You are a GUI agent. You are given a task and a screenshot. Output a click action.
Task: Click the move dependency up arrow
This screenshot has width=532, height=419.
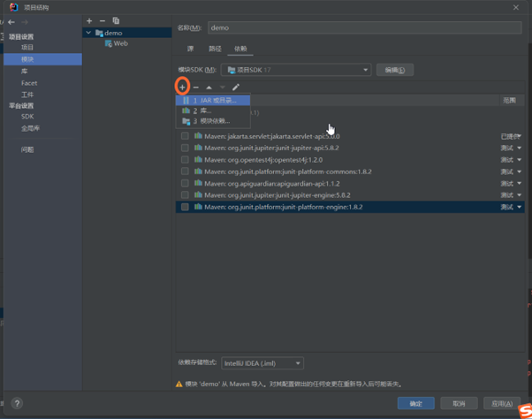point(209,88)
